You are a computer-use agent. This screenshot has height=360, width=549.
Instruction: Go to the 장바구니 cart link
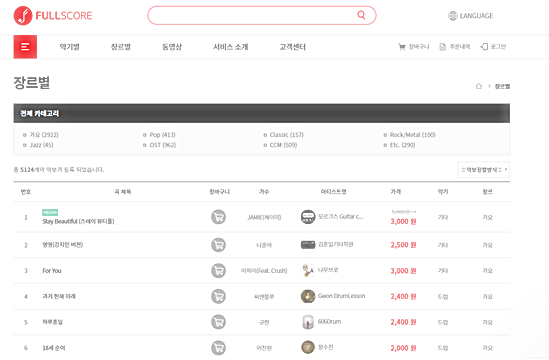(414, 47)
